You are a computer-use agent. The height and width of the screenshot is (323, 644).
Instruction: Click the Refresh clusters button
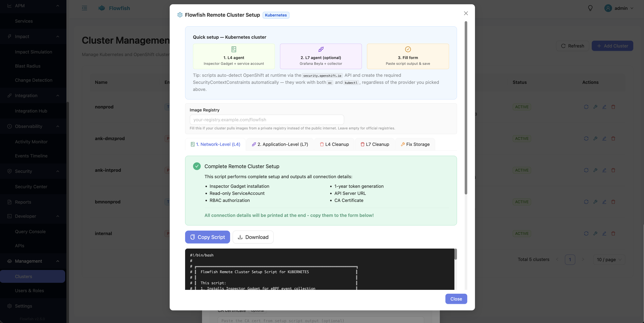click(572, 46)
